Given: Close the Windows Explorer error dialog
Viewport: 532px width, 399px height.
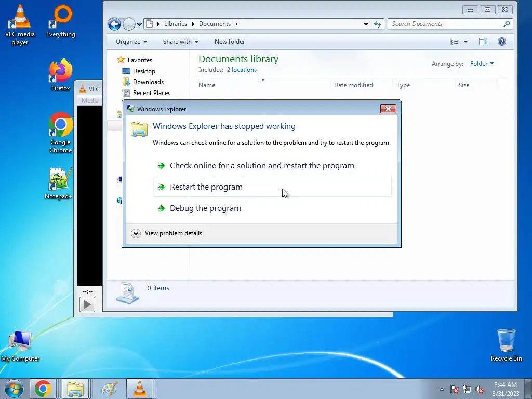Looking at the screenshot, I should click(x=388, y=109).
